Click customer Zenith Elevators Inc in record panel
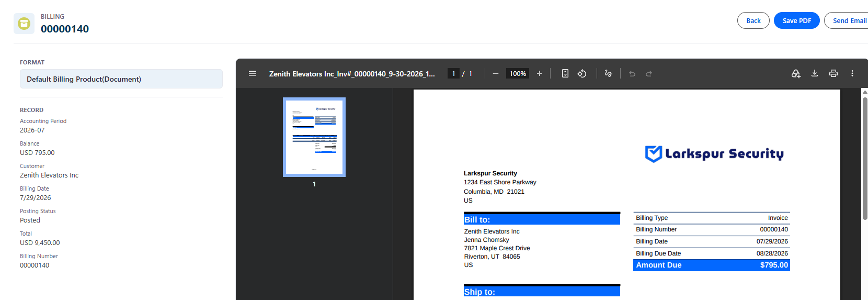The image size is (868, 300). [49, 175]
